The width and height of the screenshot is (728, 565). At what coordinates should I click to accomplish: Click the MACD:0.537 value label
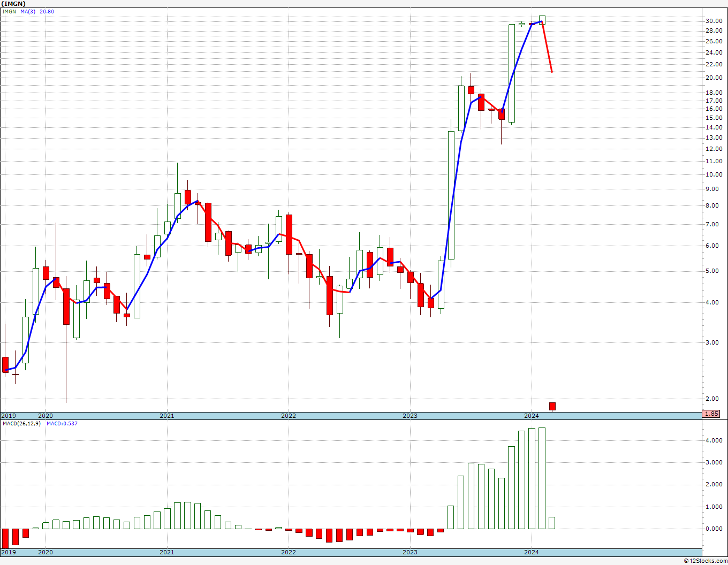(x=62, y=423)
